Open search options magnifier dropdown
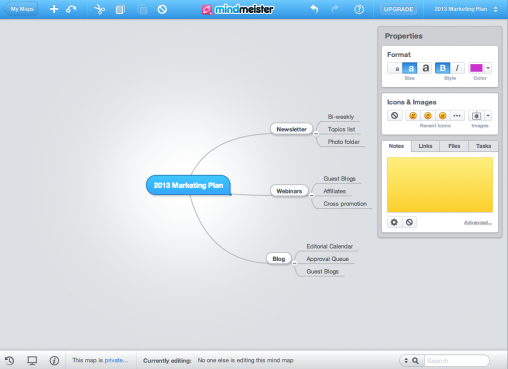Screen dimensions: 508x369 (x=412, y=360)
